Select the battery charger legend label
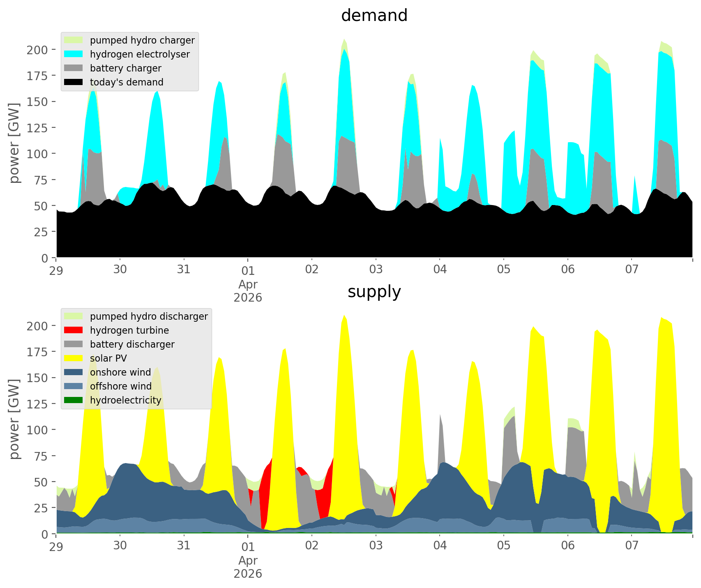Image resolution: width=701 pixels, height=588 pixels. pos(125,68)
